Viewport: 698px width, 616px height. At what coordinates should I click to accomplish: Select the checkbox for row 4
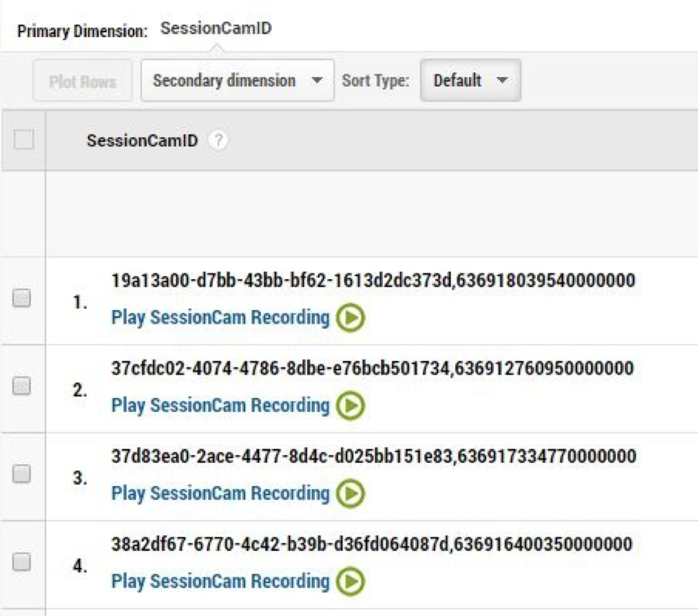pos(22,562)
